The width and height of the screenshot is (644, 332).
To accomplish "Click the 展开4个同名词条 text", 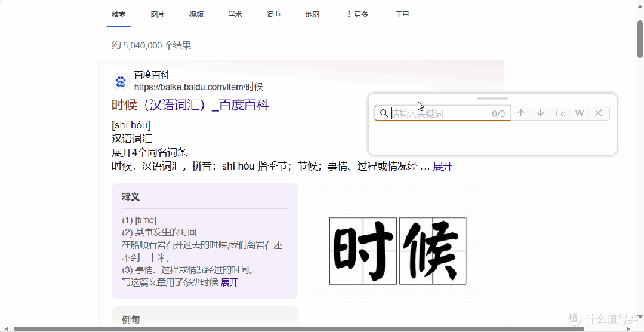I will [x=149, y=152].
